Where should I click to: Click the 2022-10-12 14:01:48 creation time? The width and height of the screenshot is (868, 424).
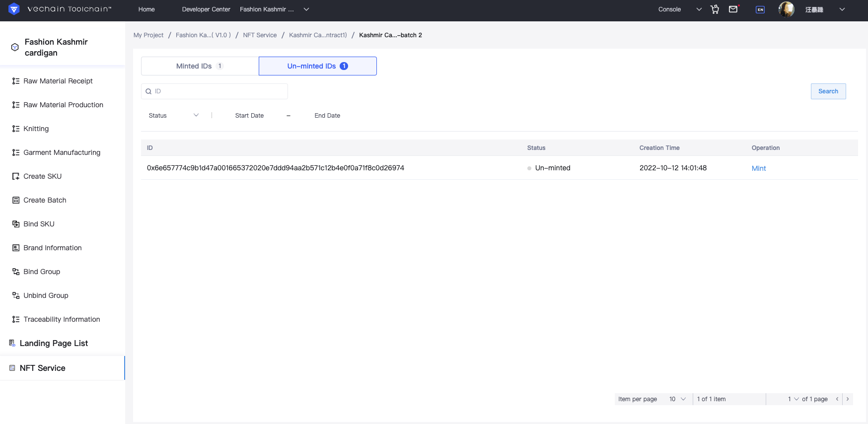coord(673,168)
